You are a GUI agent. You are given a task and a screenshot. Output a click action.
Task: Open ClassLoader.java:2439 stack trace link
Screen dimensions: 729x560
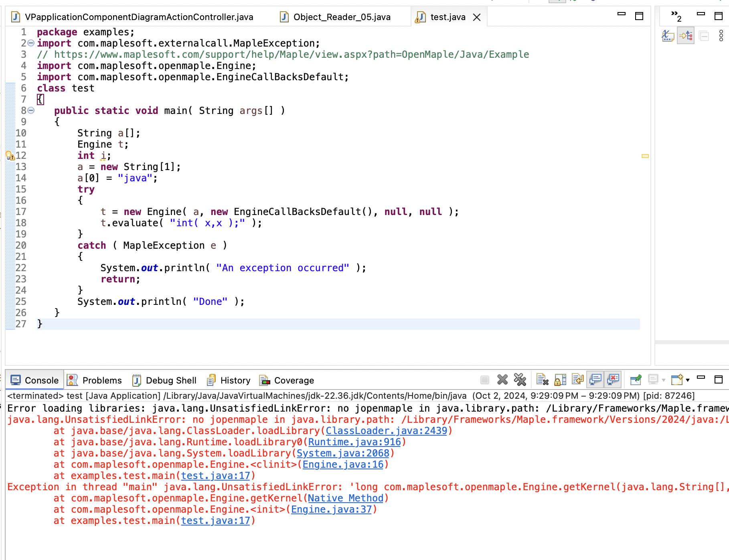tap(386, 431)
